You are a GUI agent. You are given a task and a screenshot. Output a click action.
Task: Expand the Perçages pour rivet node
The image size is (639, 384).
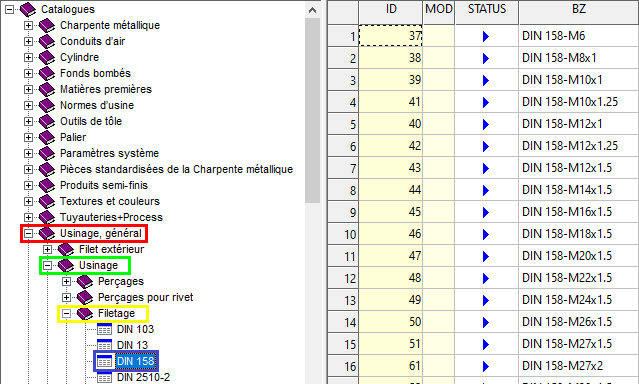[66, 298]
